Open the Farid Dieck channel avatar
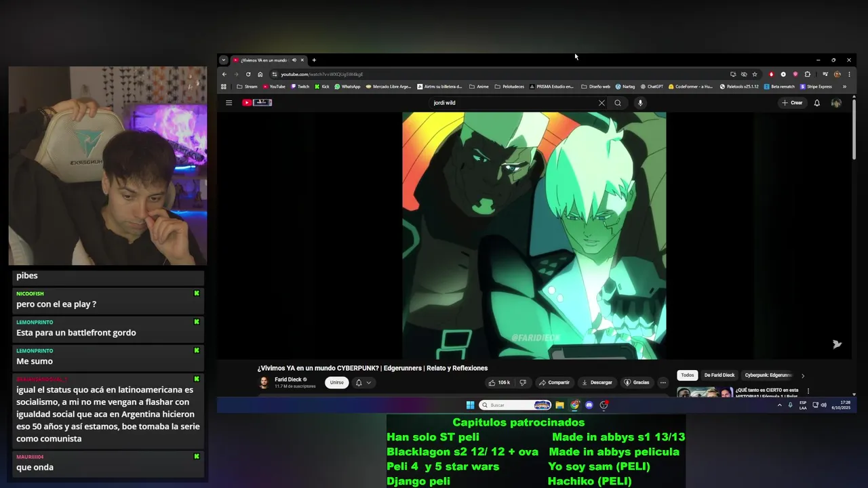This screenshot has height=488, width=868. click(x=264, y=383)
